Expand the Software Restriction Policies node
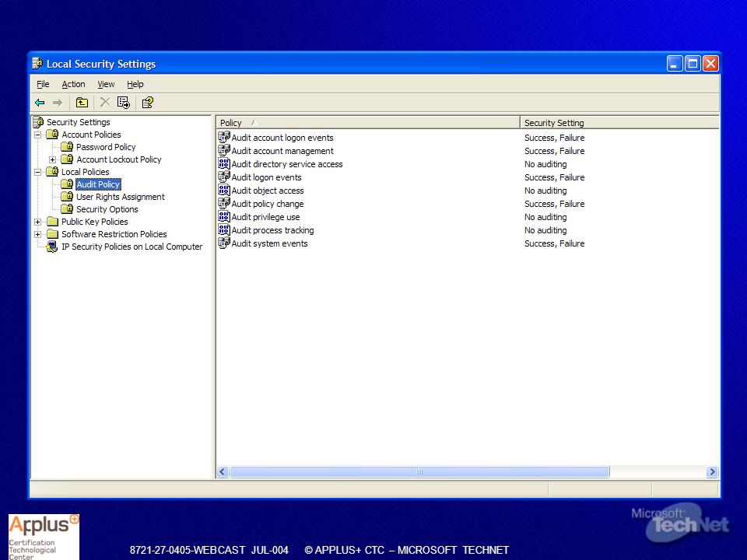Image resolution: width=747 pixels, height=560 pixels. click(37, 234)
